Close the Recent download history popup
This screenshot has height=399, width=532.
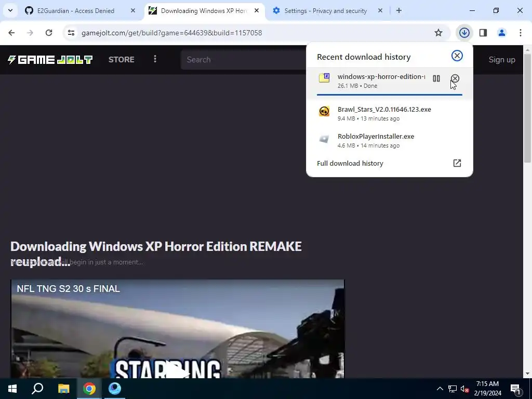tap(457, 56)
